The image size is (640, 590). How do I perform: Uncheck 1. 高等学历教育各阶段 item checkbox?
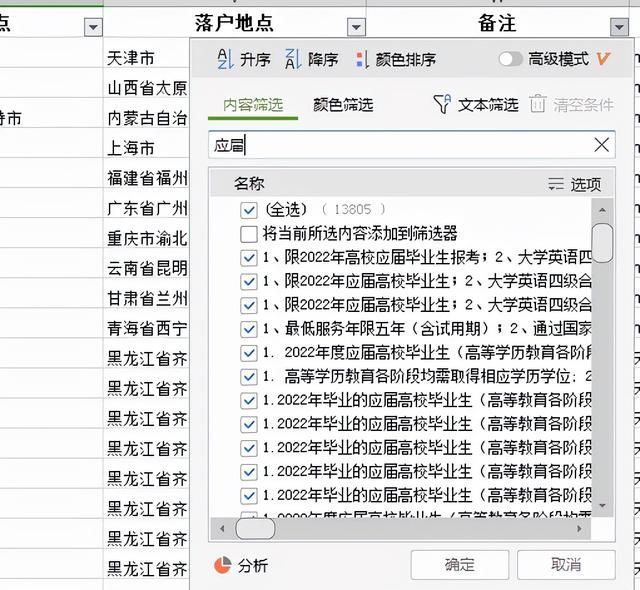[249, 377]
